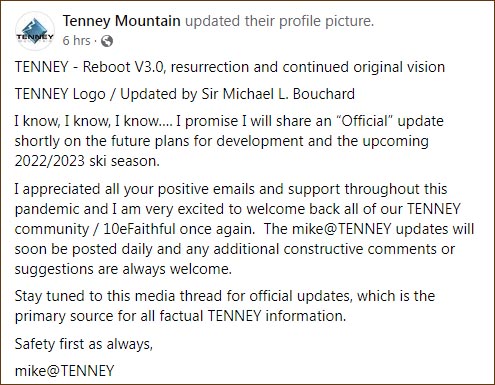Screen dimensions: 495x385
Task: Select the 'TENNEY Logo / Updated by' line
Action: click(x=106, y=94)
